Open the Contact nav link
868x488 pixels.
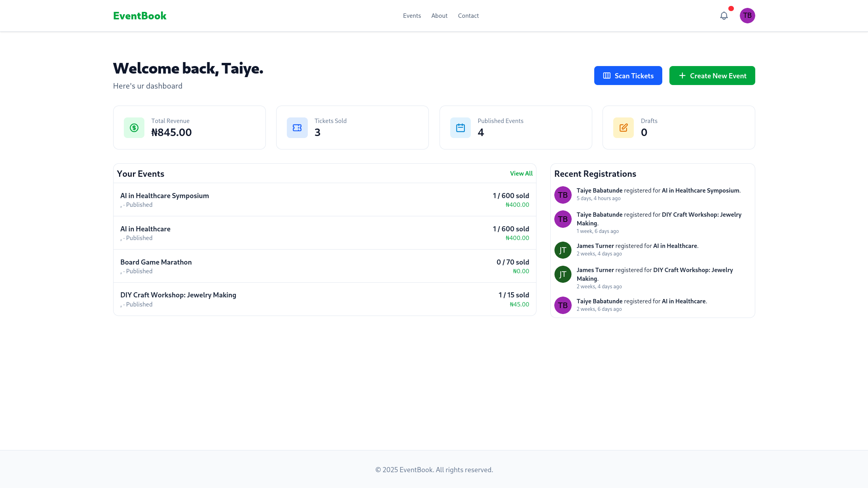click(468, 16)
